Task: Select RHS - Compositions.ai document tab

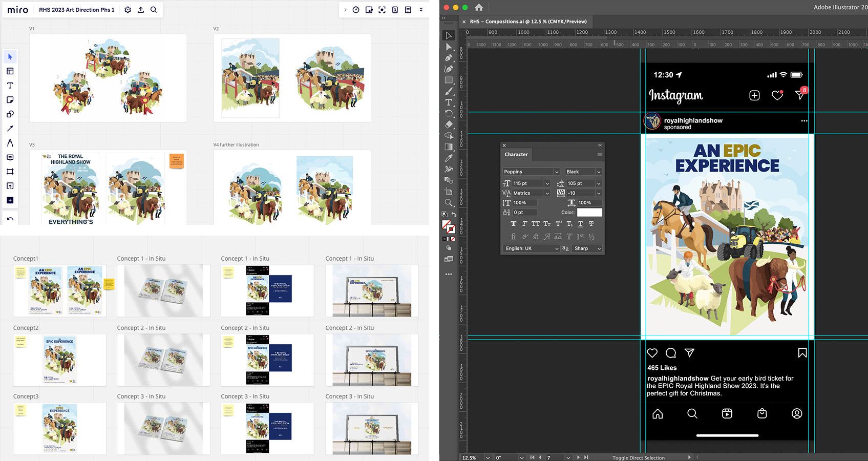Action: point(528,22)
